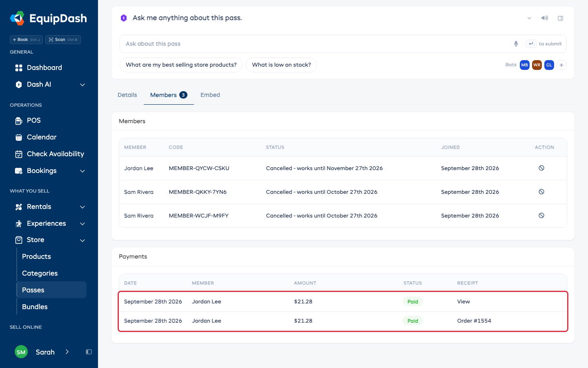The width and height of the screenshot is (588, 368).
Task: Select the Members tab
Action: tap(169, 95)
